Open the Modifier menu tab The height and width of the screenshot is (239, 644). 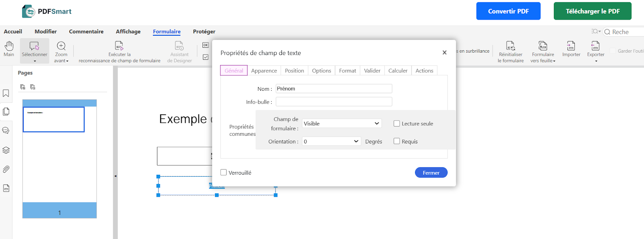[45, 31]
